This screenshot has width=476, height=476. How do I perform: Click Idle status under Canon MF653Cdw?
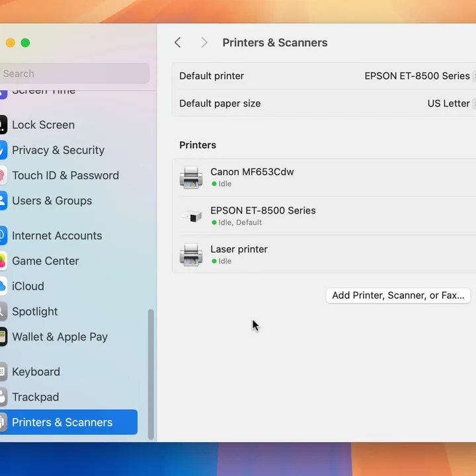225,184
